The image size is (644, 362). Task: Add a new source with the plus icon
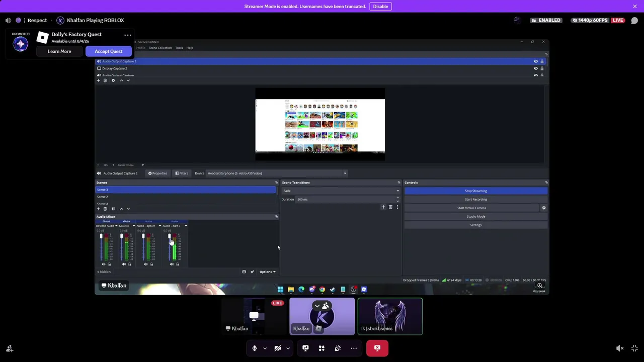coord(99,80)
